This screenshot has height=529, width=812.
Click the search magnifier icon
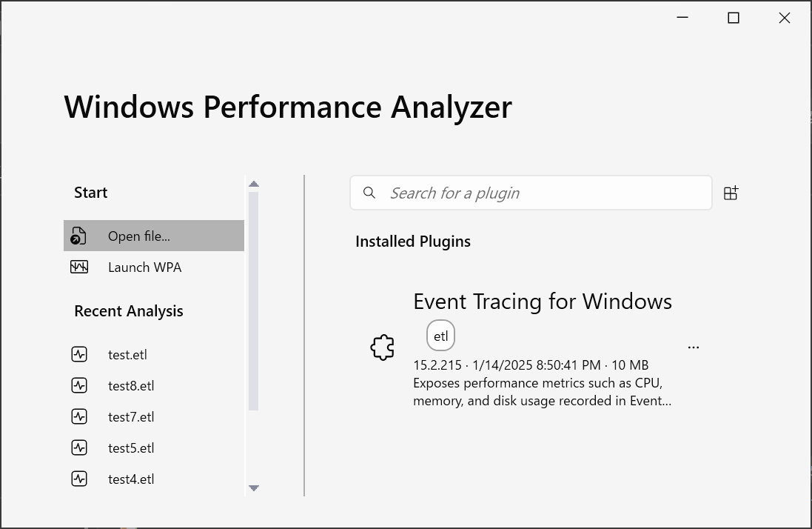[x=369, y=193]
